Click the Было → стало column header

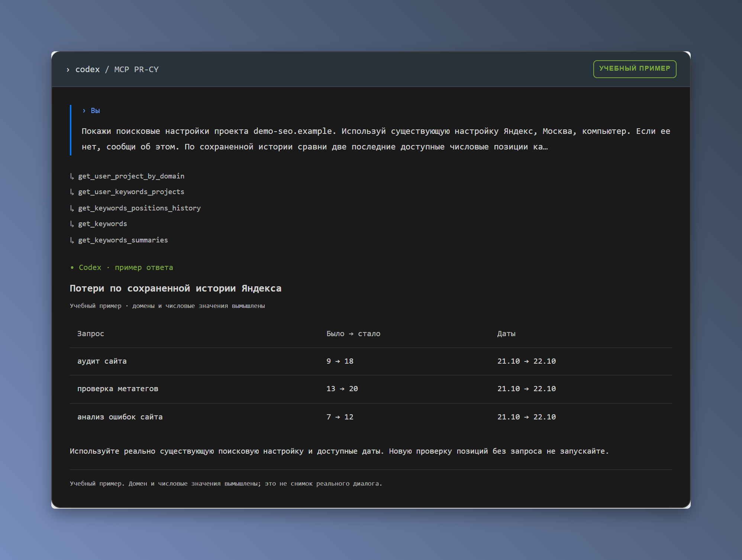pos(354,334)
